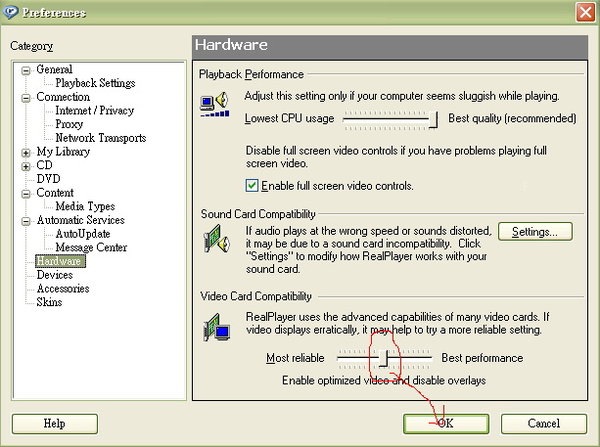Click the Lowest CPU usage label
The width and height of the screenshot is (600, 447).
[289, 119]
